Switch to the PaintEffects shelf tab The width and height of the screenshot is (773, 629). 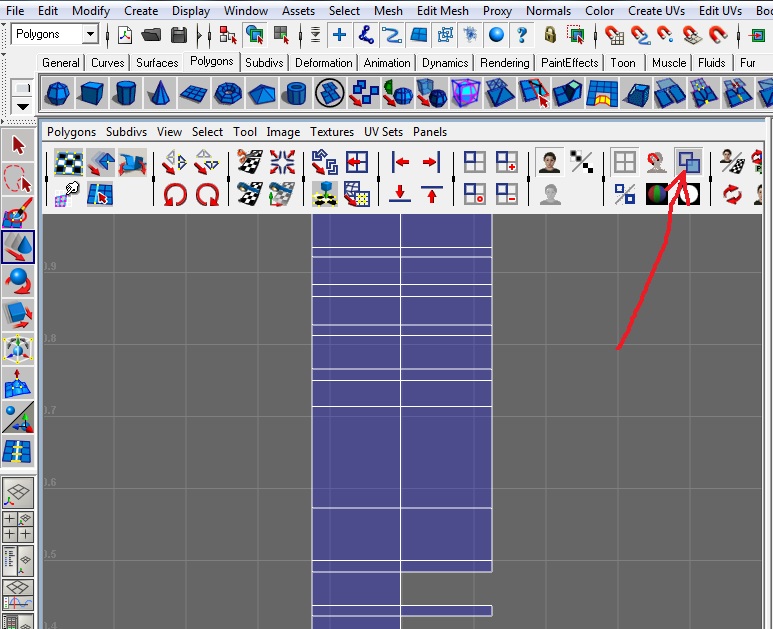pyautogui.click(x=569, y=63)
